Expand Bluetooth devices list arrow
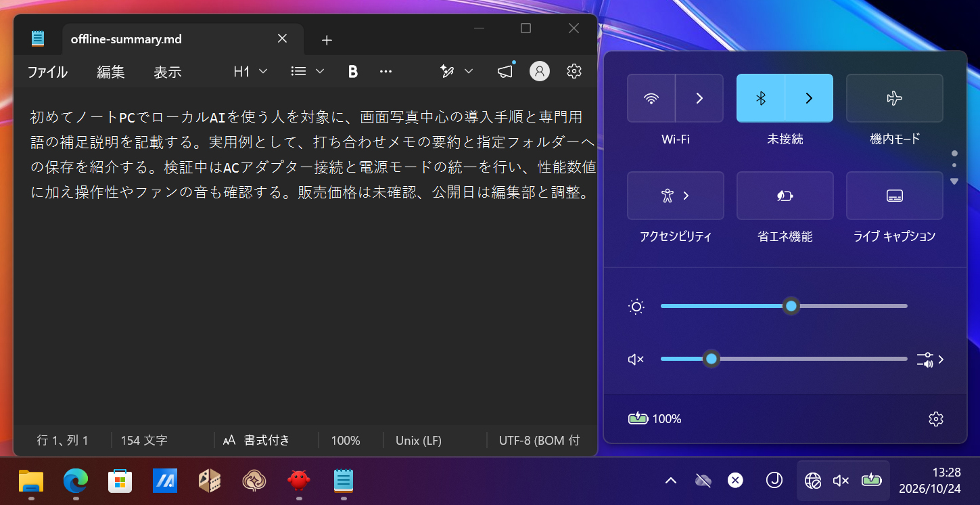980x505 pixels. point(809,98)
